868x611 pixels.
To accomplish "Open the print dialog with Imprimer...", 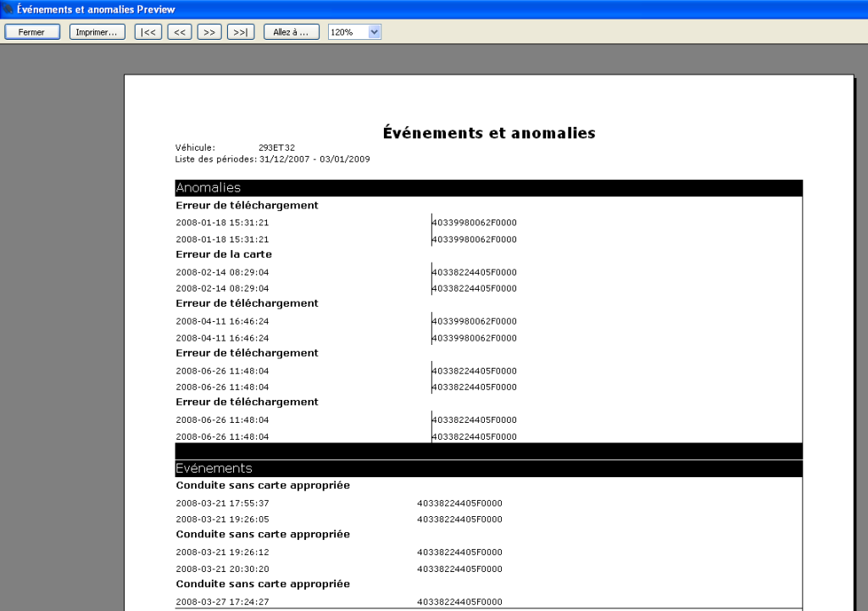I will point(97,32).
